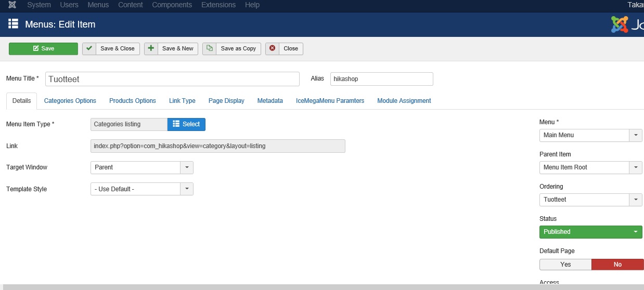Screen dimensions: 644x290
Task: Click the copy icon of Save as Copy
Action: tap(210, 48)
